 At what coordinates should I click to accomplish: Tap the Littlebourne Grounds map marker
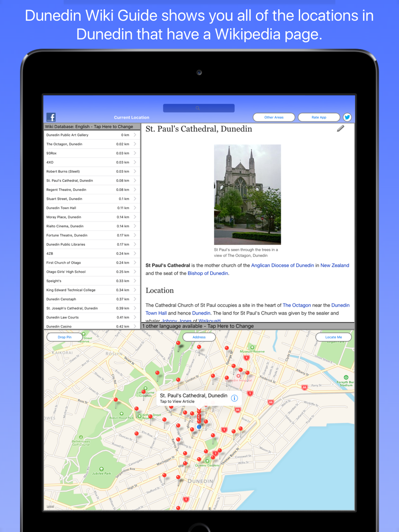146,388
